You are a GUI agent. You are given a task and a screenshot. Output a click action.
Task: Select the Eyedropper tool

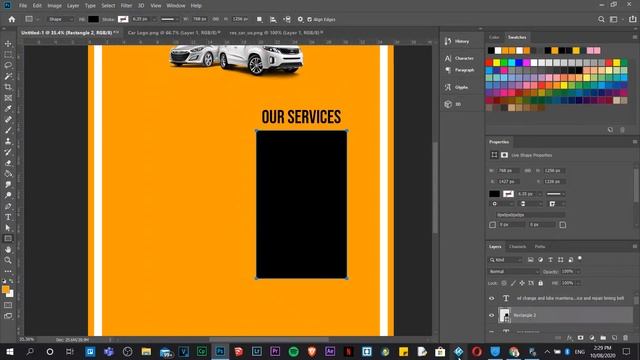click(x=8, y=109)
